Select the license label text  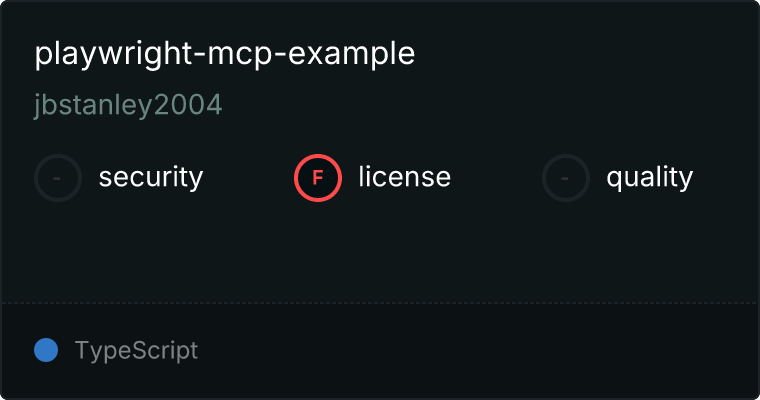click(x=405, y=176)
